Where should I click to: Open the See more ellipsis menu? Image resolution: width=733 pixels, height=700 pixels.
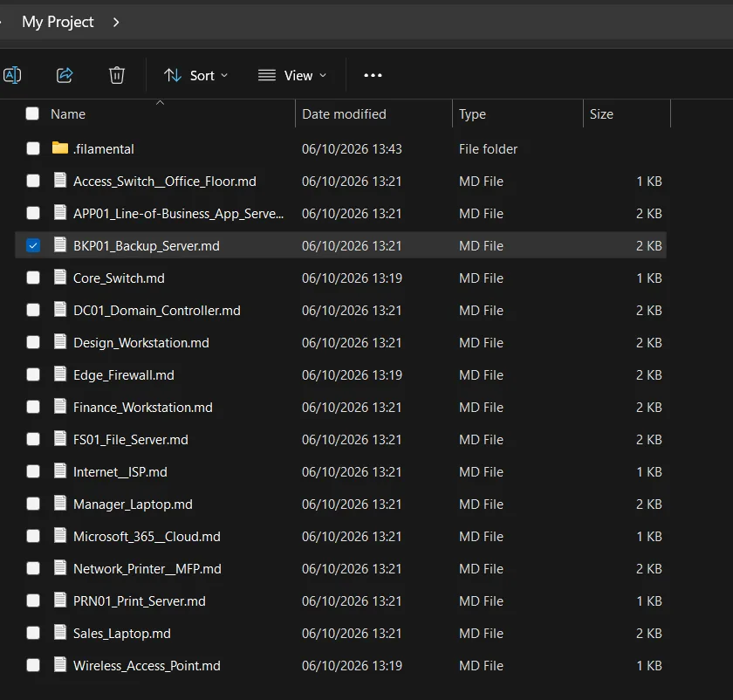pyautogui.click(x=373, y=75)
